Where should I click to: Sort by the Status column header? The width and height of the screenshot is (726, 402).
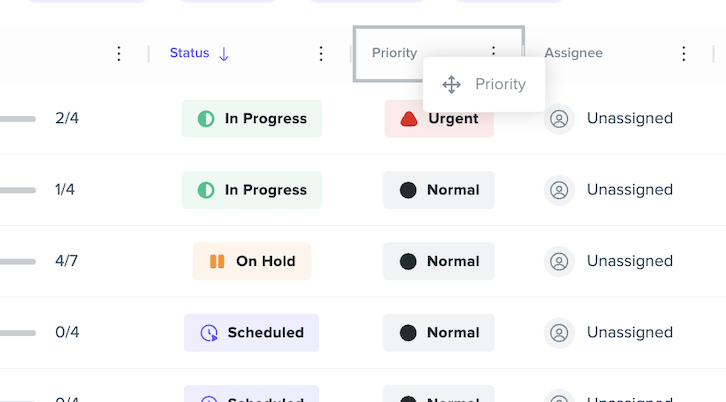click(189, 53)
